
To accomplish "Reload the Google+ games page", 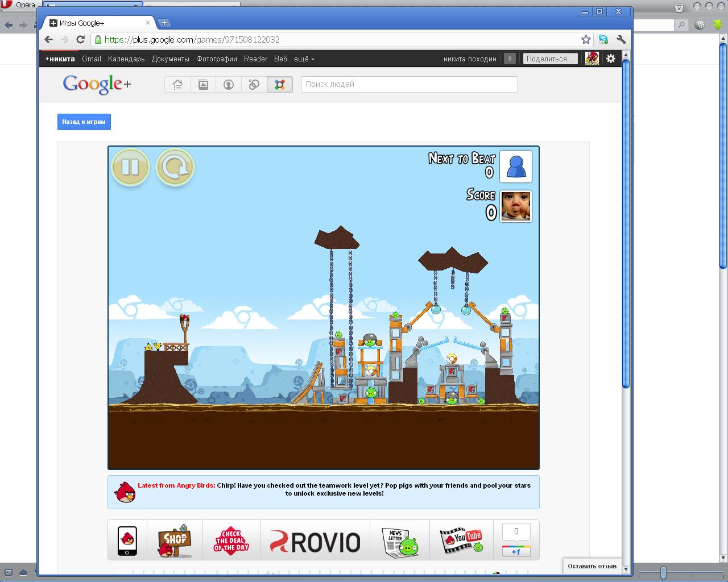I will (x=80, y=39).
